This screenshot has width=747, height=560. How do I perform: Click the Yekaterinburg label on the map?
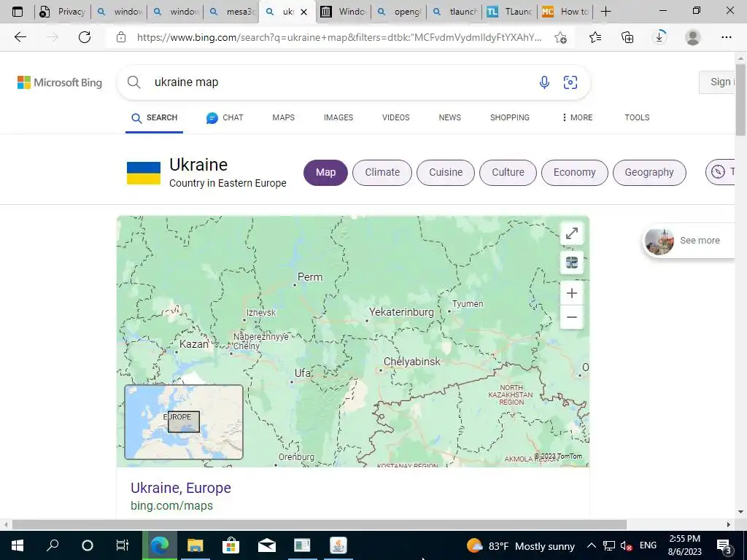tap(401, 312)
